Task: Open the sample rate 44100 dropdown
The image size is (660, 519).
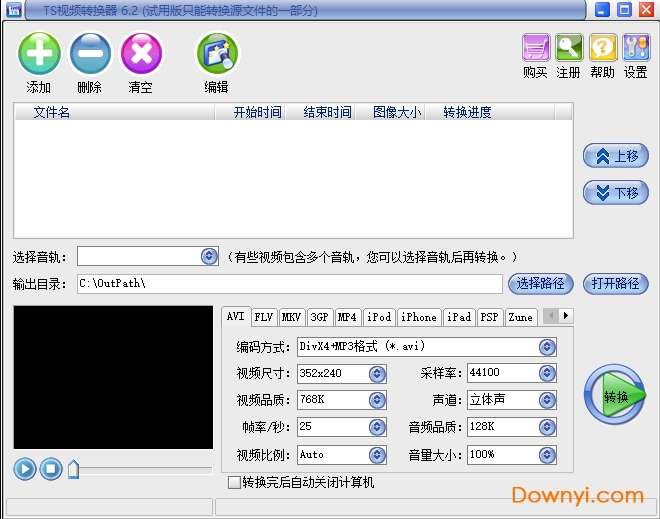Action: point(547,373)
